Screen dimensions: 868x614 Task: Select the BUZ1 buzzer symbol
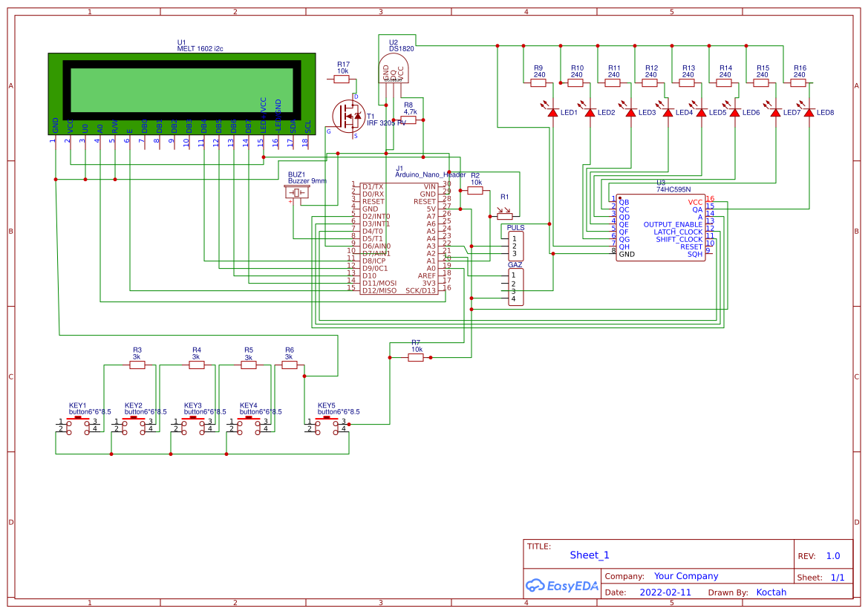298,193
